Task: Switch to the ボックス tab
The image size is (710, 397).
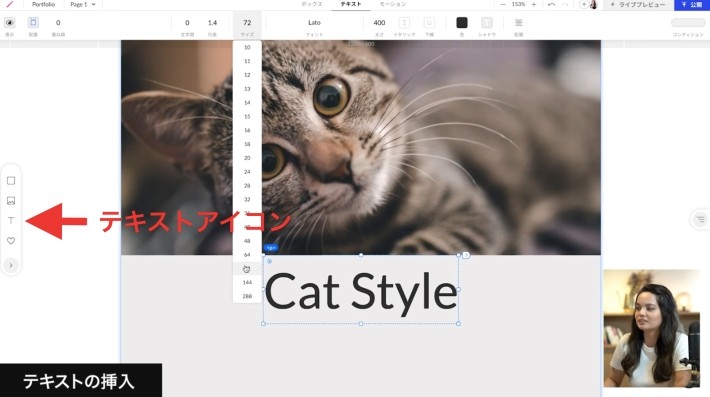Action: point(312,5)
